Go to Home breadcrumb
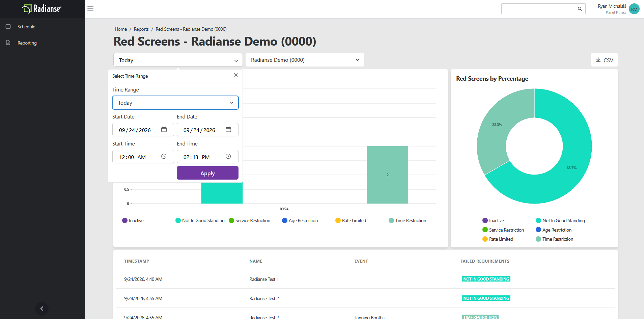 [x=121, y=29]
